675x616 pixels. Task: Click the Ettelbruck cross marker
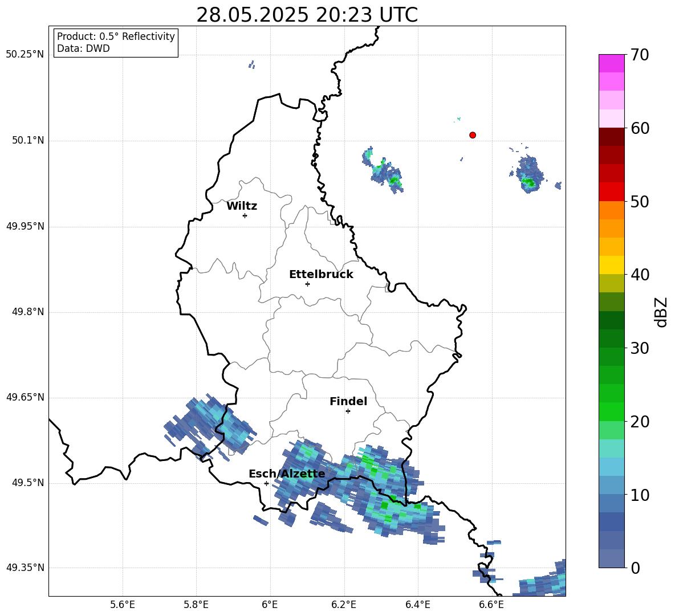(307, 284)
